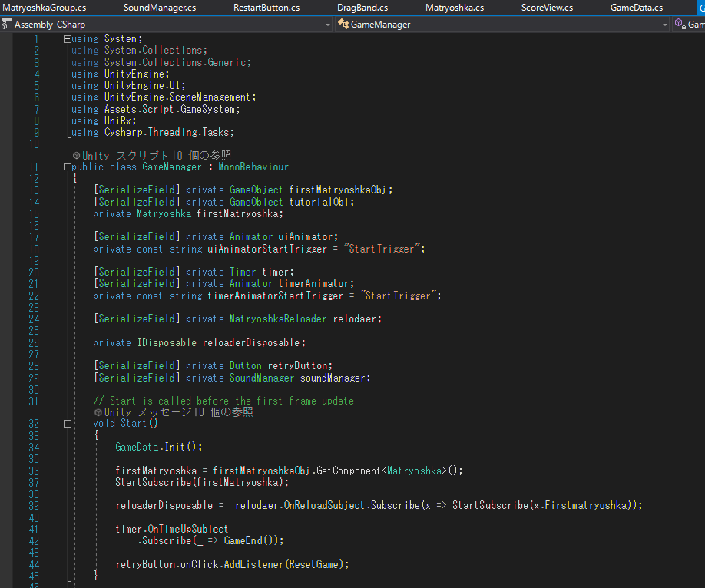
Task: Open Unity script references CodeLens above GameManager class
Action: click(157, 156)
